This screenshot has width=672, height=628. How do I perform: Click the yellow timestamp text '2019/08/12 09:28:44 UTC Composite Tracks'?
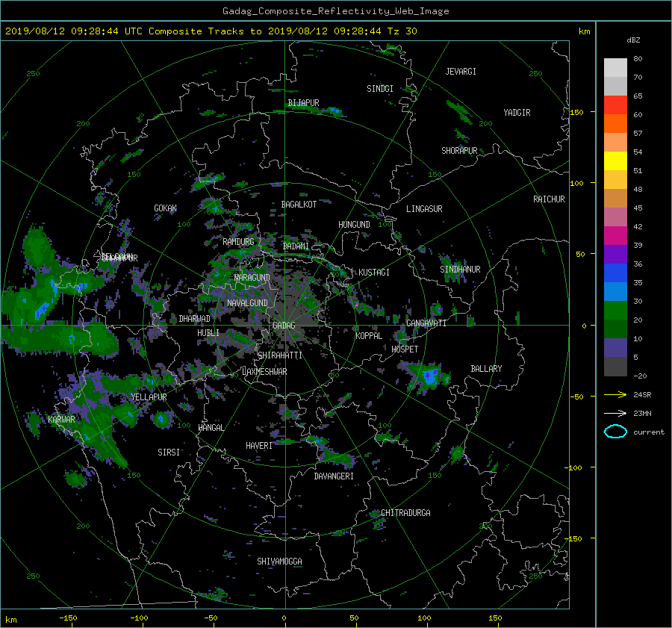point(125,31)
